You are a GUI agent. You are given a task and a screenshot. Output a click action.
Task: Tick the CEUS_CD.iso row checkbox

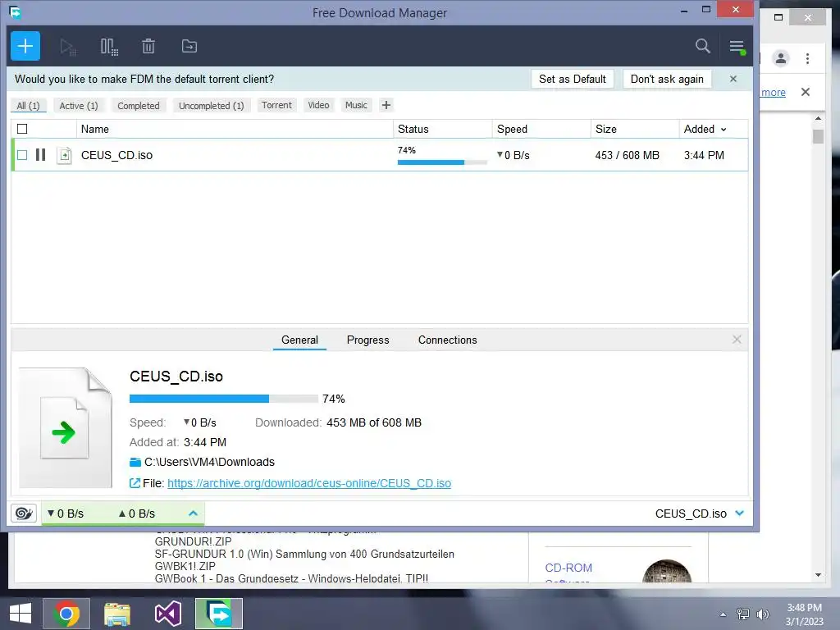point(22,155)
